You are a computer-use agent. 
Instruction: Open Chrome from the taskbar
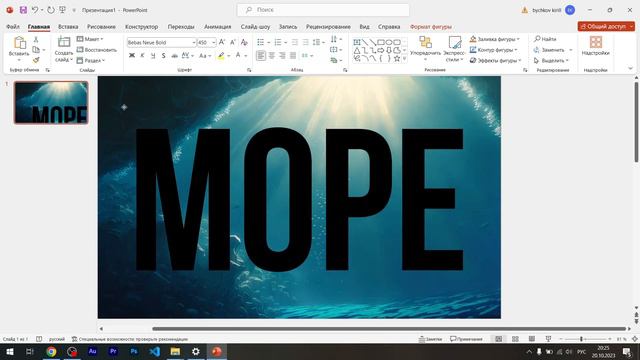pos(51,351)
